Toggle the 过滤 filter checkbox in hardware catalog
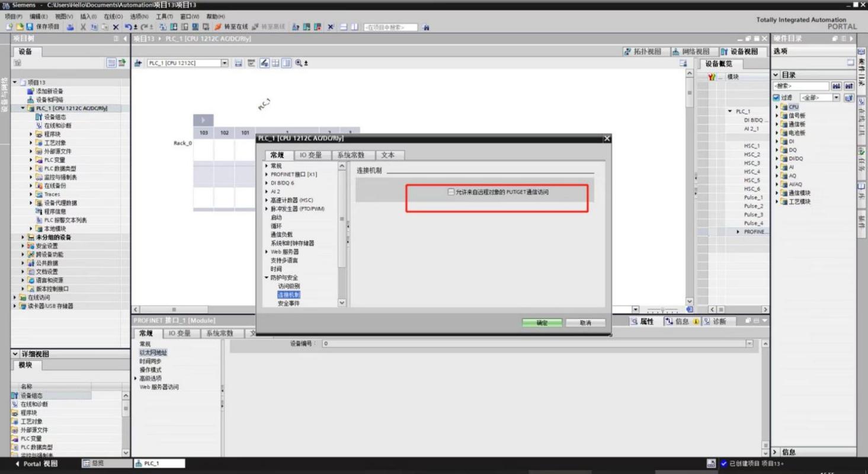The image size is (868, 474). pos(776,97)
